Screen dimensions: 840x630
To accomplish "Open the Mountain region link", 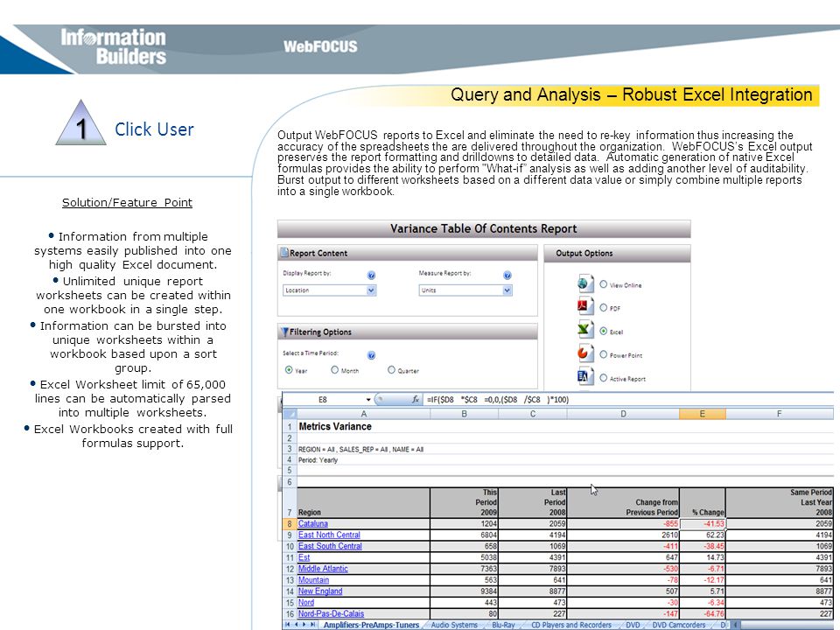I will click(313, 579).
